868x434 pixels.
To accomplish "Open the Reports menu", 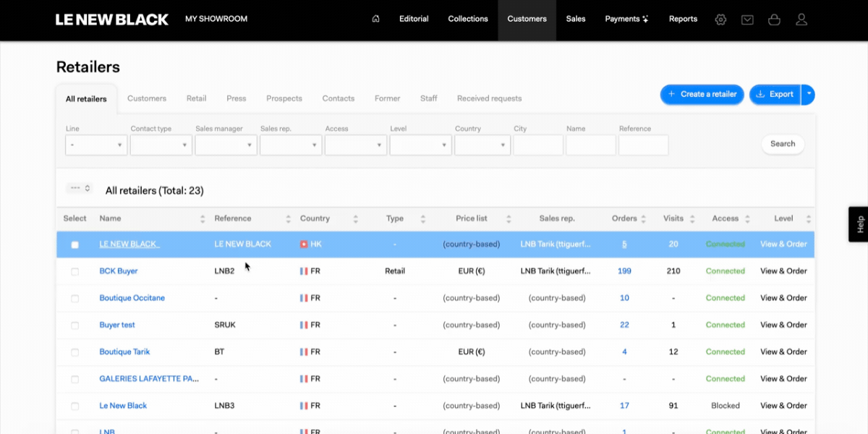I will tap(683, 20).
